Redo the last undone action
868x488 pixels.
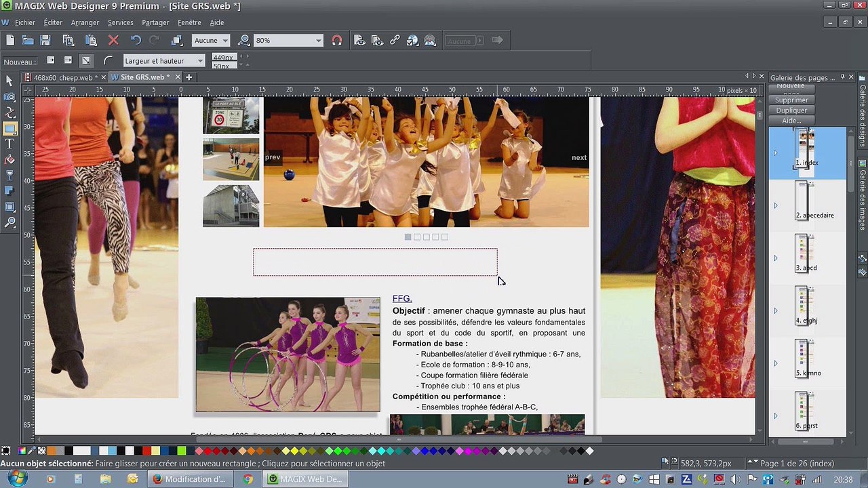point(154,41)
